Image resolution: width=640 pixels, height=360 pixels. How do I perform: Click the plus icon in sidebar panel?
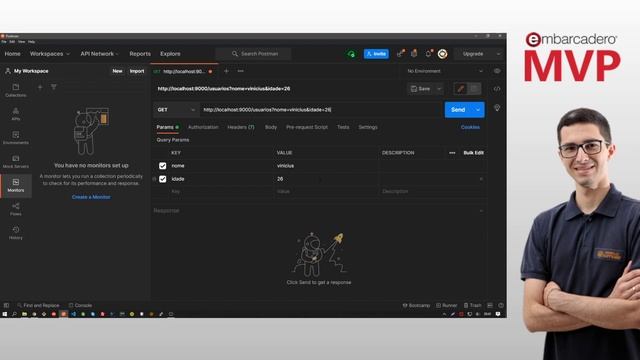point(40,87)
